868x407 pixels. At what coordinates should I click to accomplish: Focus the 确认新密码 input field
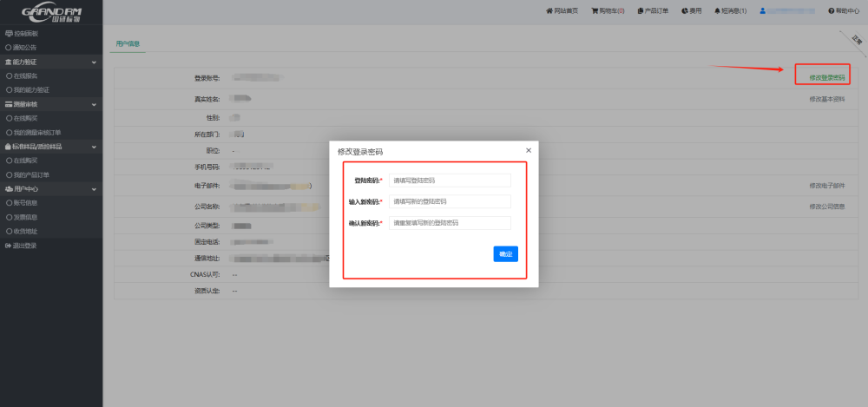click(450, 223)
